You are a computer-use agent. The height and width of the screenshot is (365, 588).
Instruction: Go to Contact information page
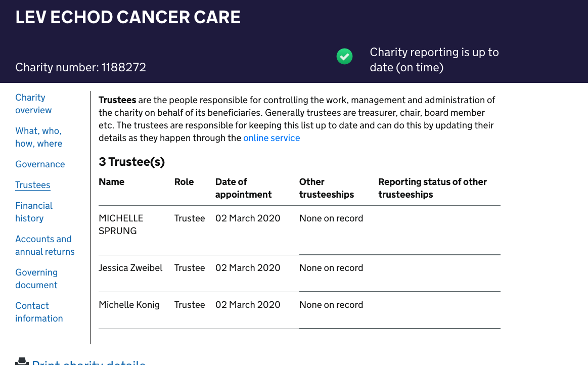[39, 312]
